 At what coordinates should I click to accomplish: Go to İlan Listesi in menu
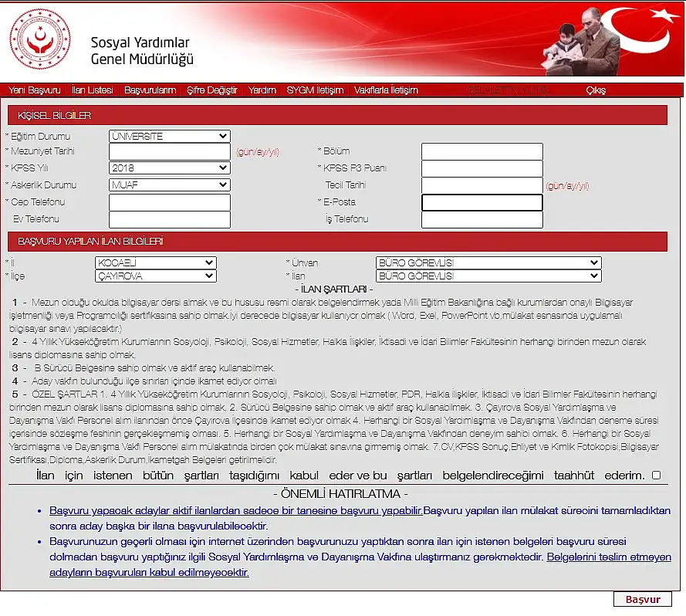coord(93,90)
